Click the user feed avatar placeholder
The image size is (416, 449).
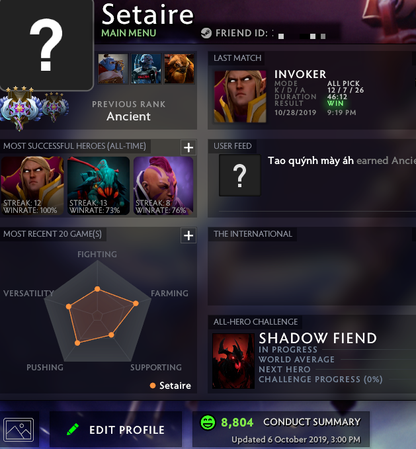[x=240, y=175]
